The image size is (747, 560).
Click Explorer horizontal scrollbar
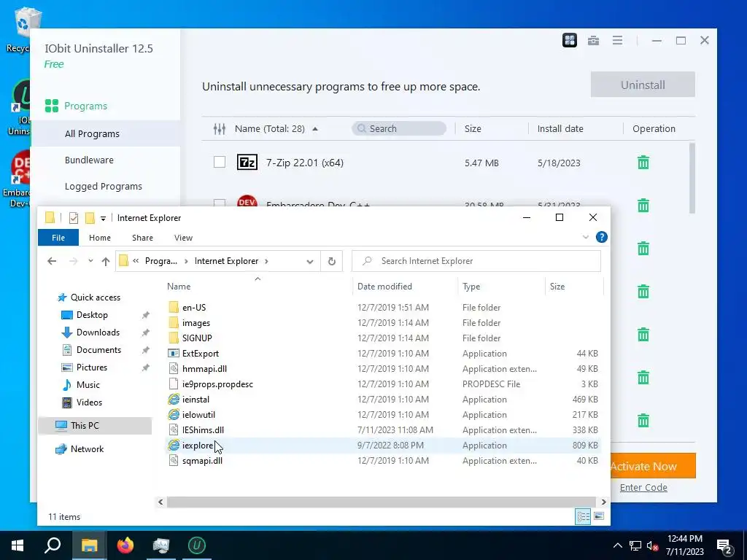click(381, 502)
